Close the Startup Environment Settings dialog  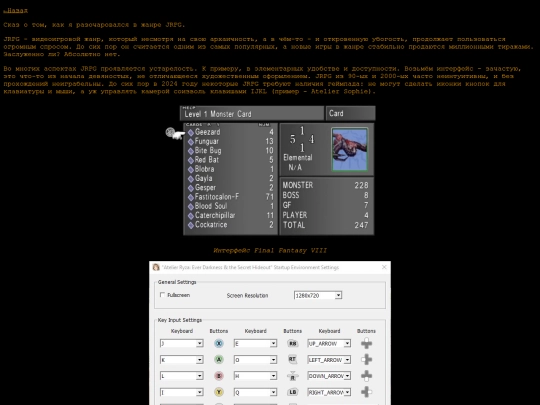[x=384, y=267]
